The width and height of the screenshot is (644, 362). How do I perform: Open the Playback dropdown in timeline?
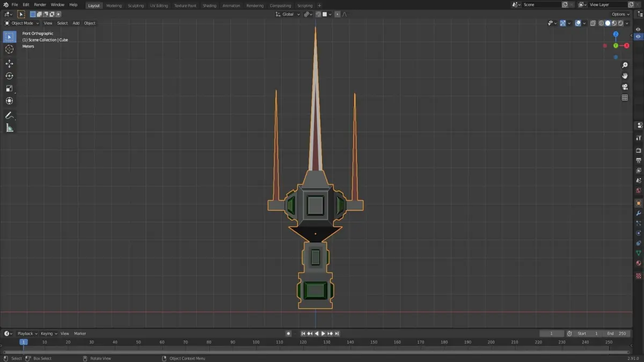[x=27, y=334]
